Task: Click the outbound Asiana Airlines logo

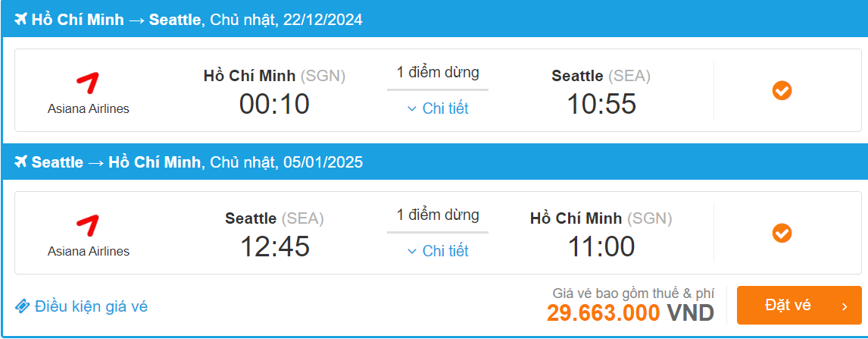Action: 88,83
